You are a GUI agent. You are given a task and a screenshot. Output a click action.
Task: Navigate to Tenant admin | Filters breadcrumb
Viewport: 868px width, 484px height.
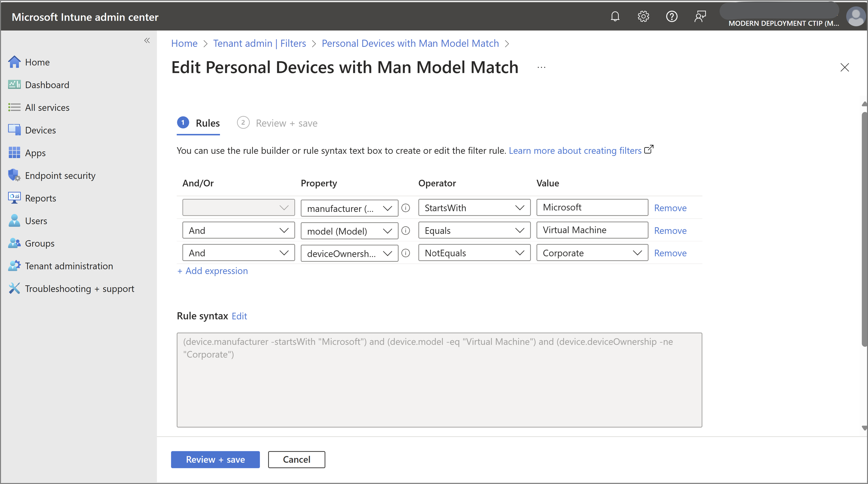(x=259, y=44)
